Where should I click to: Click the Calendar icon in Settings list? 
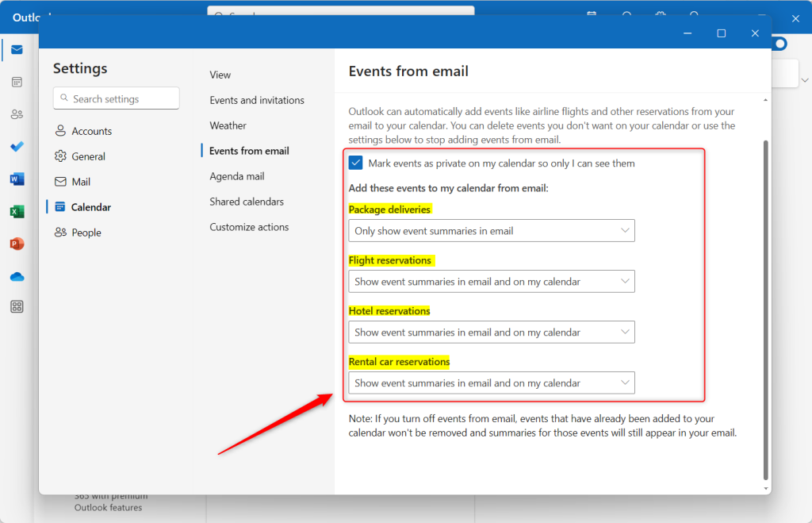pos(60,207)
